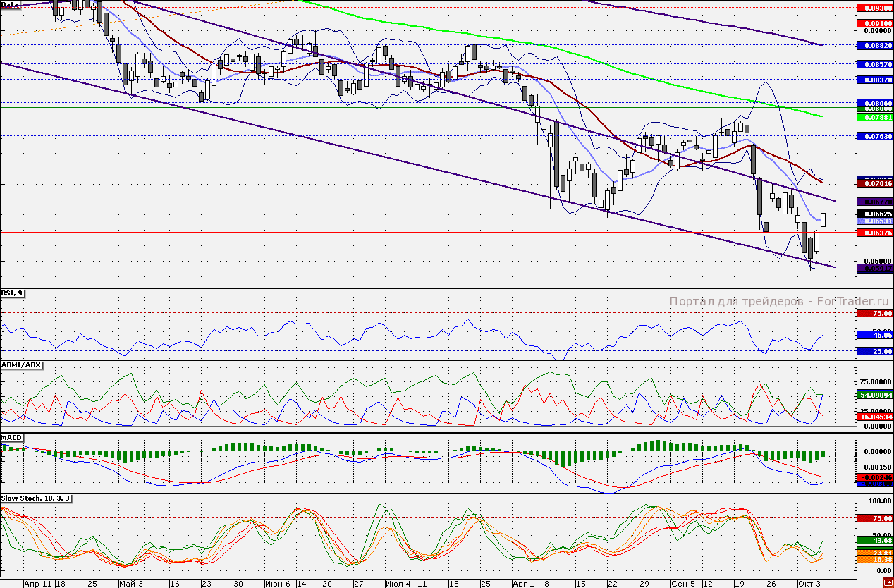Click the red 0.09300 price level tag
This screenshot has height=588, width=894.
[x=874, y=8]
